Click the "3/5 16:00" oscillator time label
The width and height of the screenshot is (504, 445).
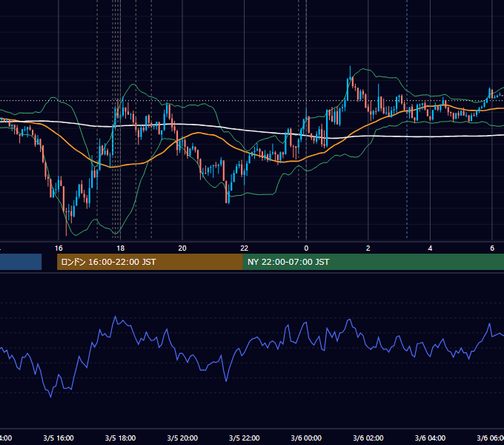pyautogui.click(x=59, y=438)
